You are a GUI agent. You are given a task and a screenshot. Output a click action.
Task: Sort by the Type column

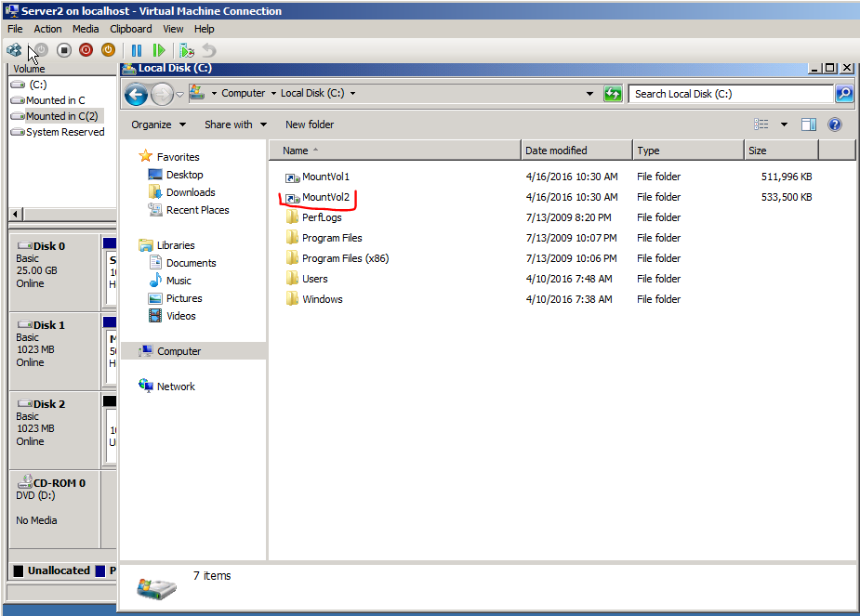pyautogui.click(x=688, y=151)
